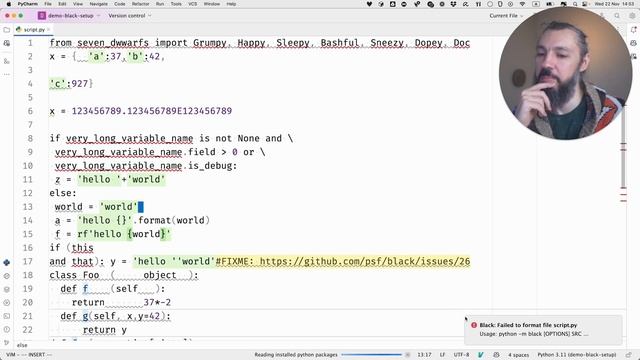Screen dimensions: 640x360
Task: Open the Apple menu
Action: tap(9, 4)
